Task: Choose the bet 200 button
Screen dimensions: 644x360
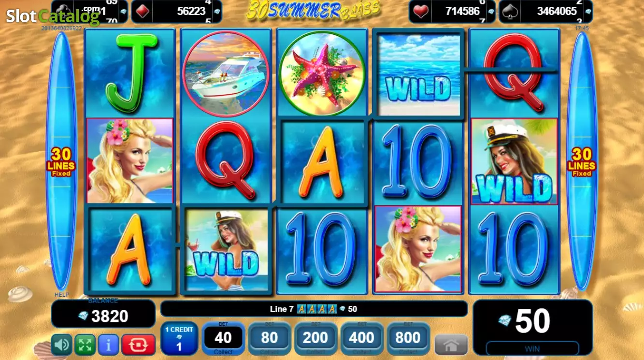Action: click(x=315, y=338)
